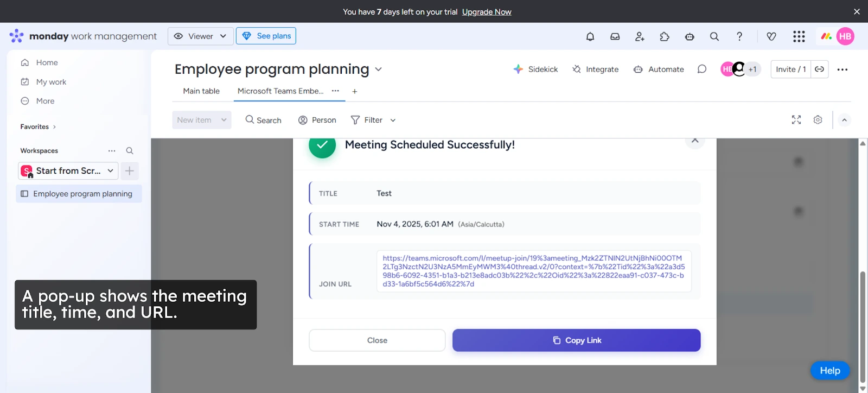
Task: Open the apps marketplace puzzle icon
Action: (x=665, y=36)
